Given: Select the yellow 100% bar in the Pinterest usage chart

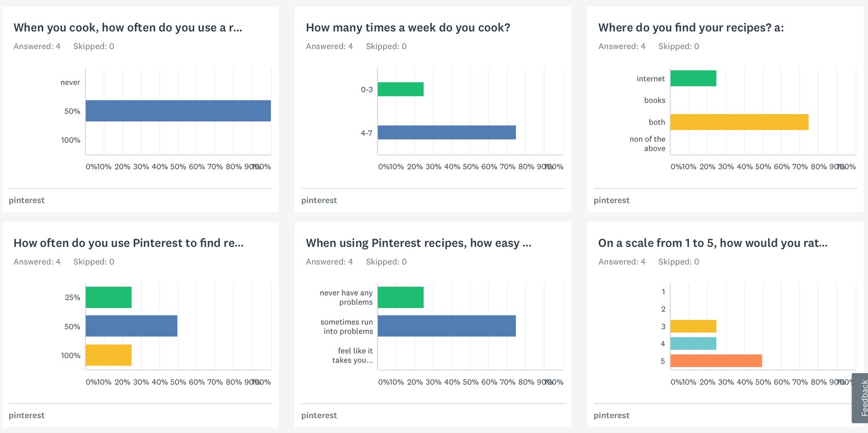Looking at the screenshot, I should click(108, 355).
